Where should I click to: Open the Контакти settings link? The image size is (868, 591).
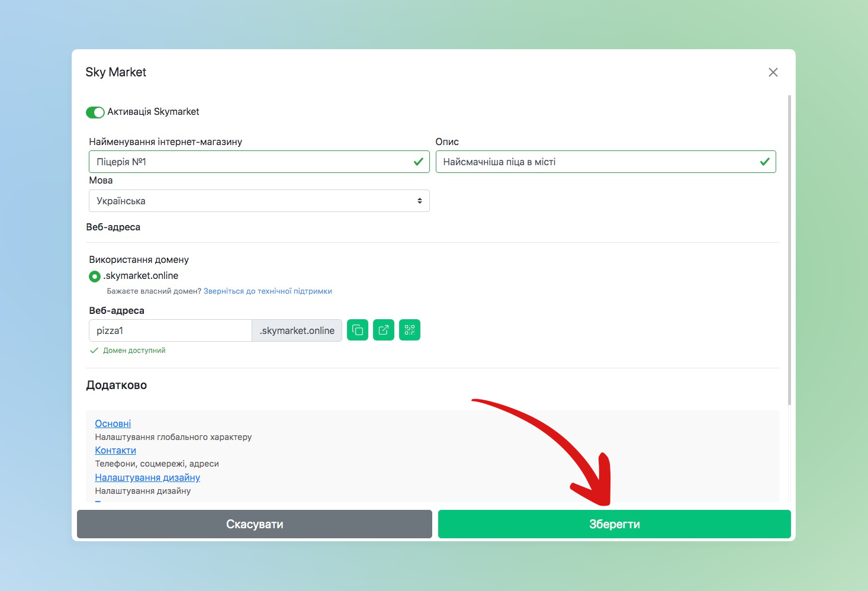[115, 450]
